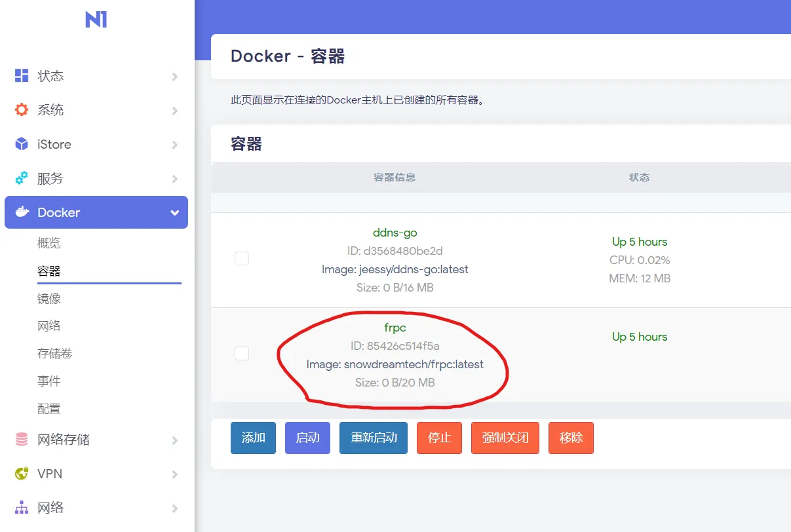Expand the 状态 menu arrow
791x532 pixels.
[x=174, y=77]
